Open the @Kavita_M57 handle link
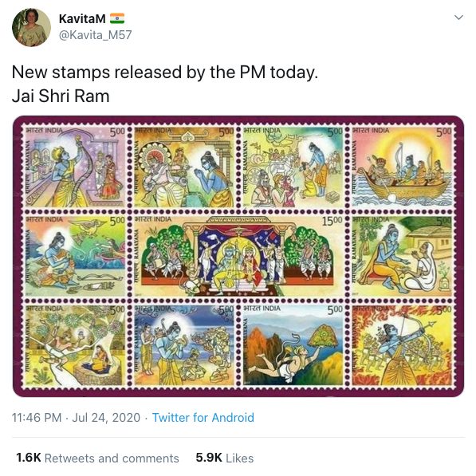This screenshot has width=476, height=476. (x=95, y=35)
